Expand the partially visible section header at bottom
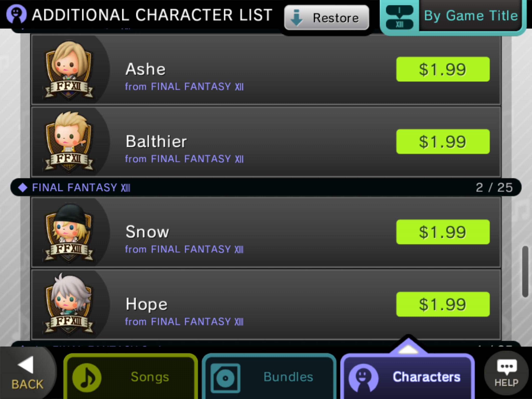532x399 pixels. 266,344
